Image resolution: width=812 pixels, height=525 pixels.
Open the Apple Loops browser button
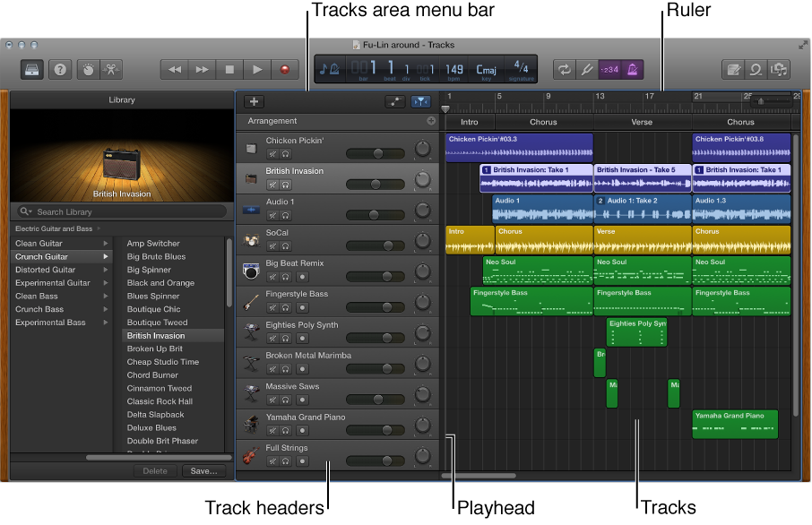click(x=756, y=69)
